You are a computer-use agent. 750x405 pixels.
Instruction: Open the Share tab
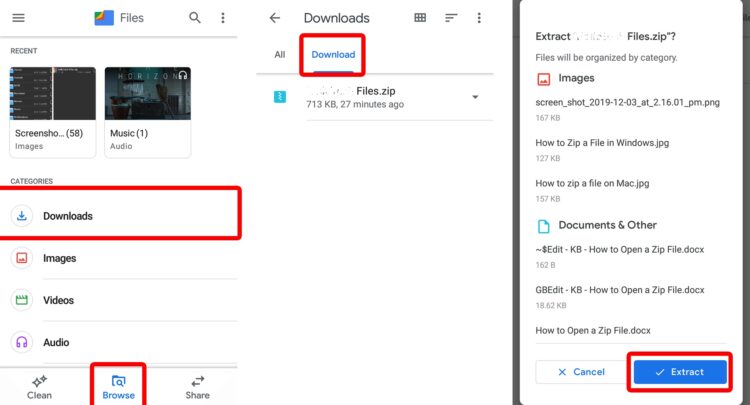tap(197, 387)
